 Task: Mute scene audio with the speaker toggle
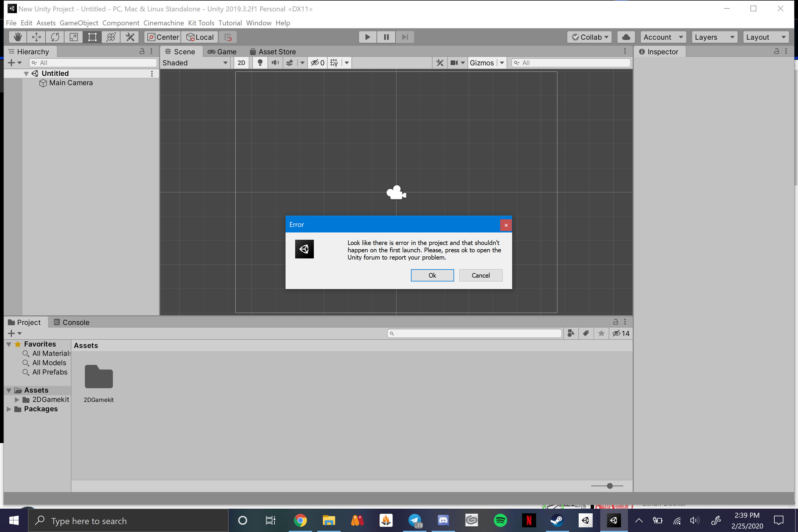275,62
